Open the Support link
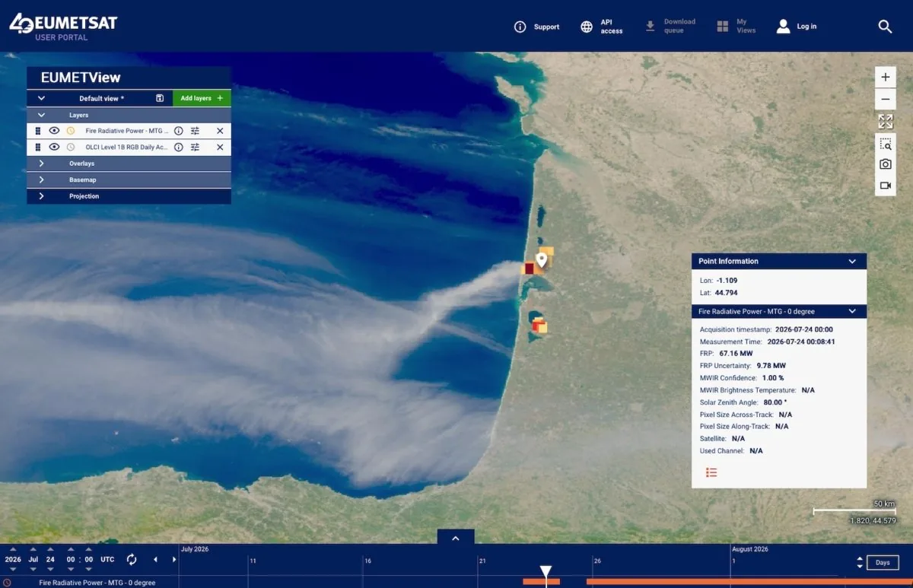 pos(546,27)
